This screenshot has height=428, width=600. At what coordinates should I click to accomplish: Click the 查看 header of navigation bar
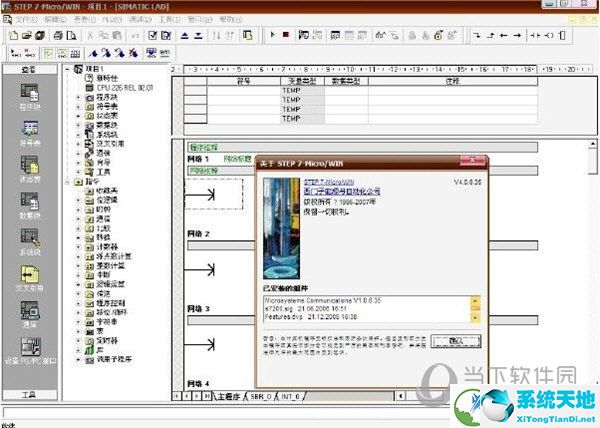click(x=29, y=69)
